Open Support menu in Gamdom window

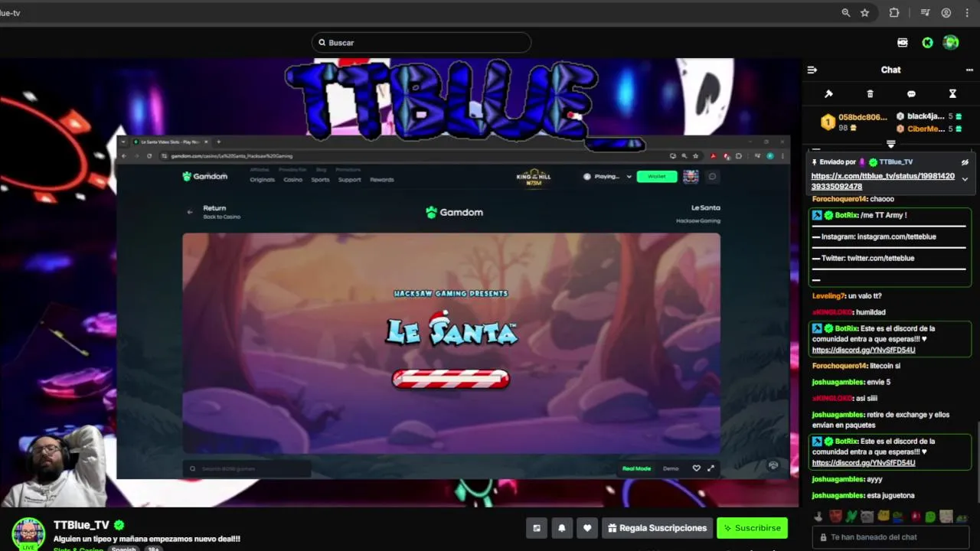click(x=349, y=180)
